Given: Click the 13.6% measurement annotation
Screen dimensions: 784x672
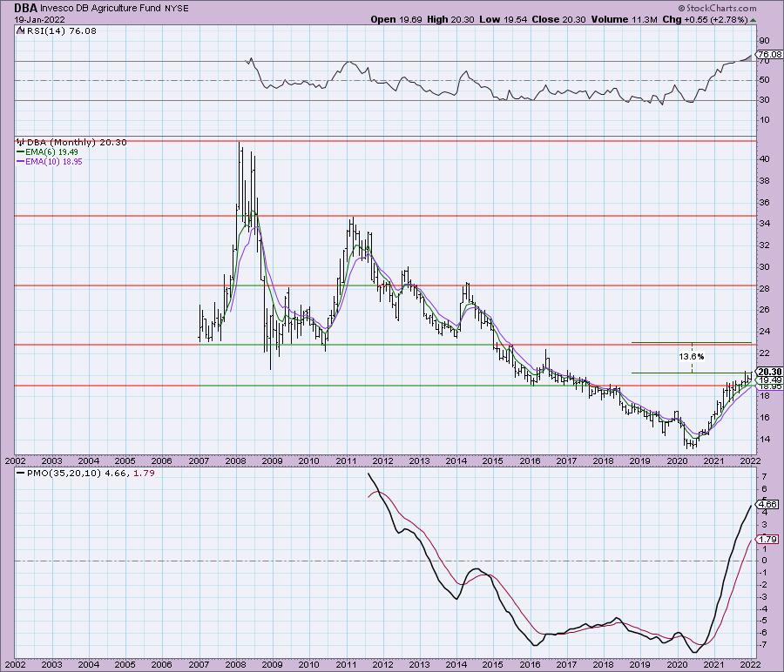Looking at the screenshot, I should pyautogui.click(x=692, y=356).
